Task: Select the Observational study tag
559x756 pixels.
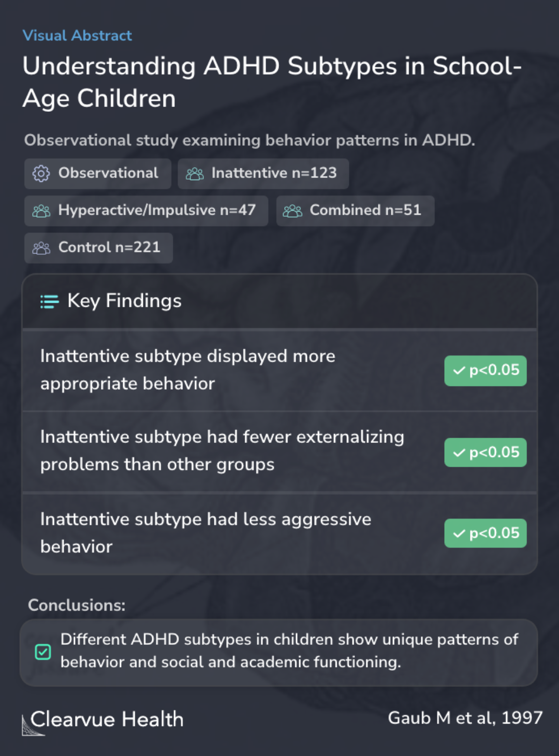Action: [x=98, y=173]
